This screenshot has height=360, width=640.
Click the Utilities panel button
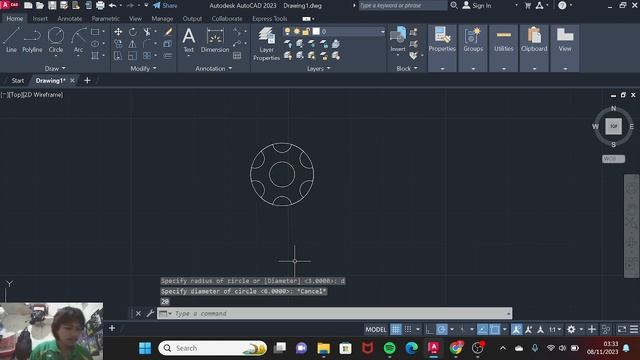[x=504, y=40]
